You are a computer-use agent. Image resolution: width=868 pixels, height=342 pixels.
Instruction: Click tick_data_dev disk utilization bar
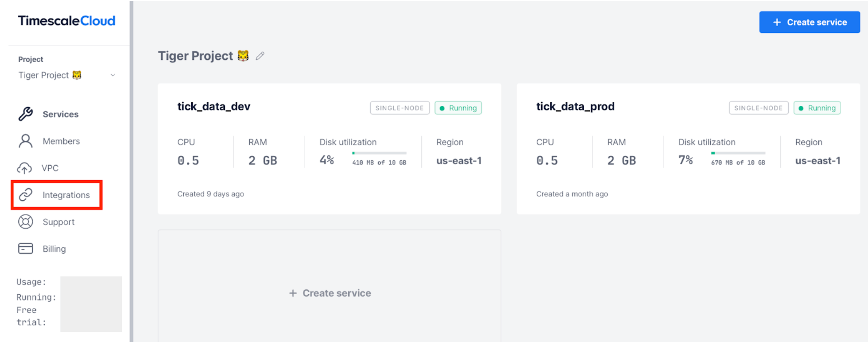(x=379, y=153)
